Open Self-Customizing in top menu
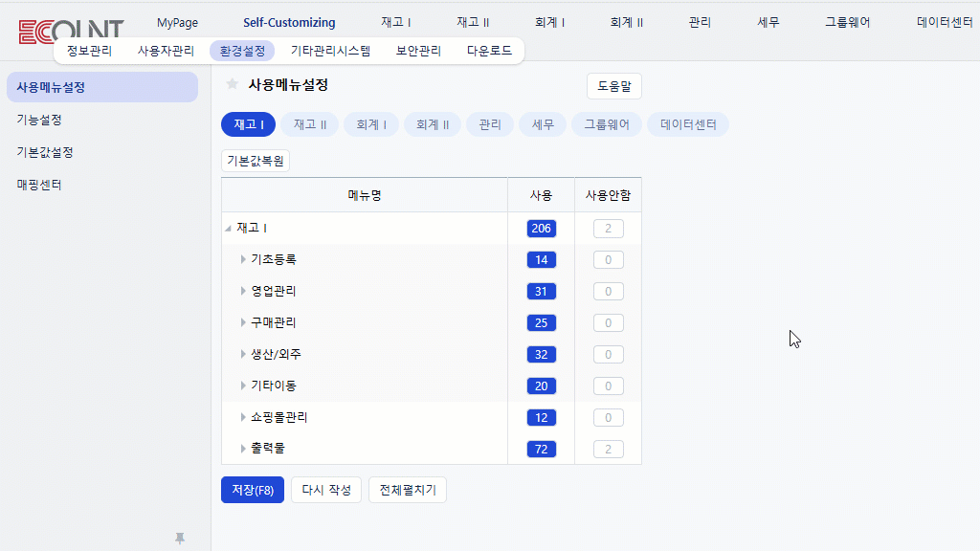Viewport: 980px width, 551px height. pos(289,23)
